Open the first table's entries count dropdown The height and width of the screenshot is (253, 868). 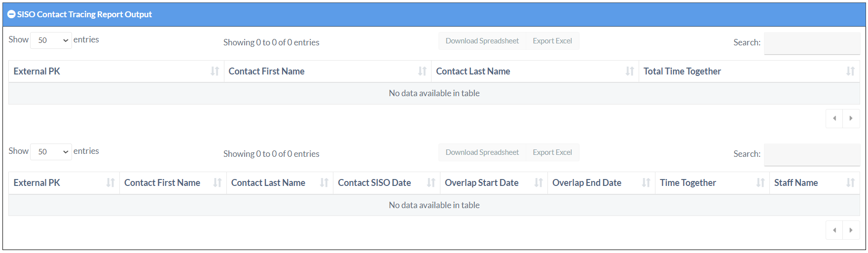pyautogui.click(x=51, y=40)
